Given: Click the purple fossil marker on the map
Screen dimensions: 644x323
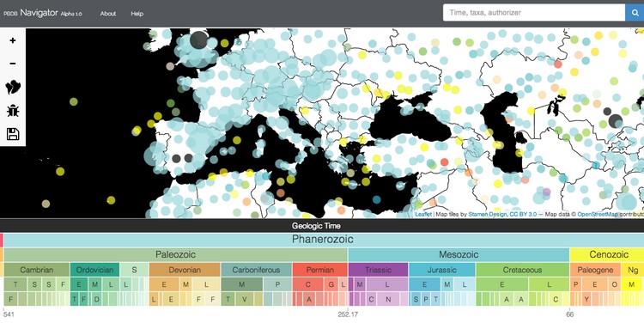Looking at the screenshot, I should (x=546, y=192).
